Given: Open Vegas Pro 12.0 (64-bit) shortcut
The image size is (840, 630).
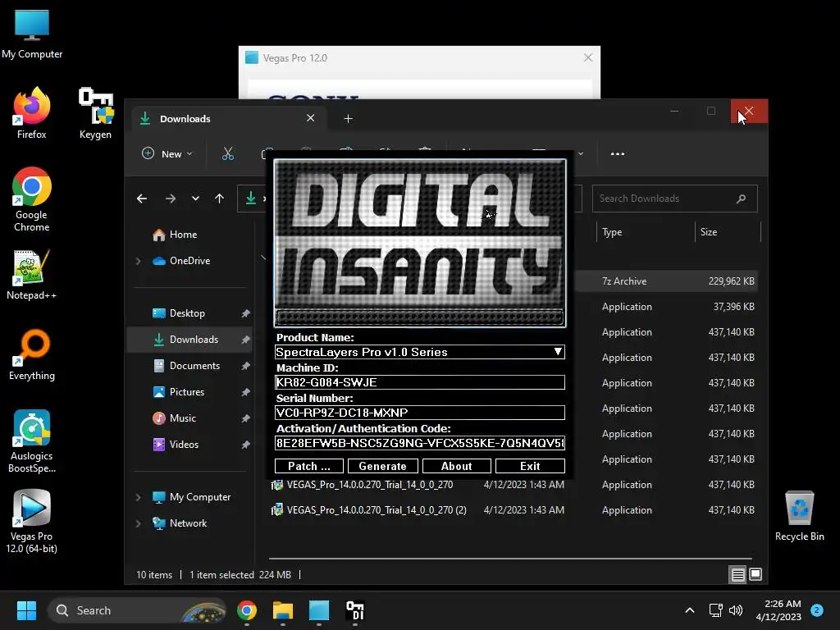Looking at the screenshot, I should [32, 521].
